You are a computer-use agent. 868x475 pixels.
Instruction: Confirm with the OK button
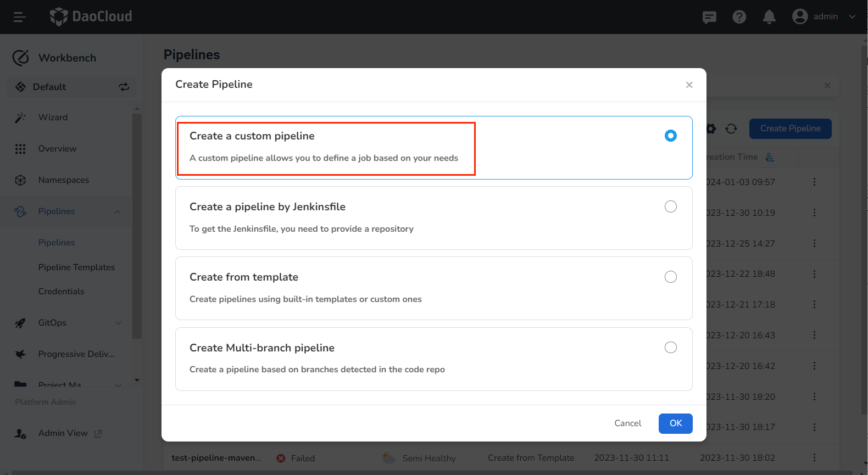coord(675,423)
